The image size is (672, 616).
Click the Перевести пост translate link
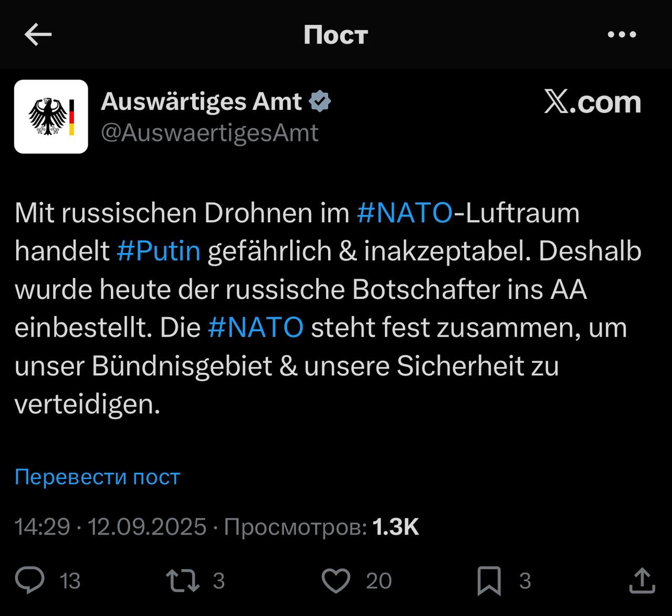click(x=98, y=477)
